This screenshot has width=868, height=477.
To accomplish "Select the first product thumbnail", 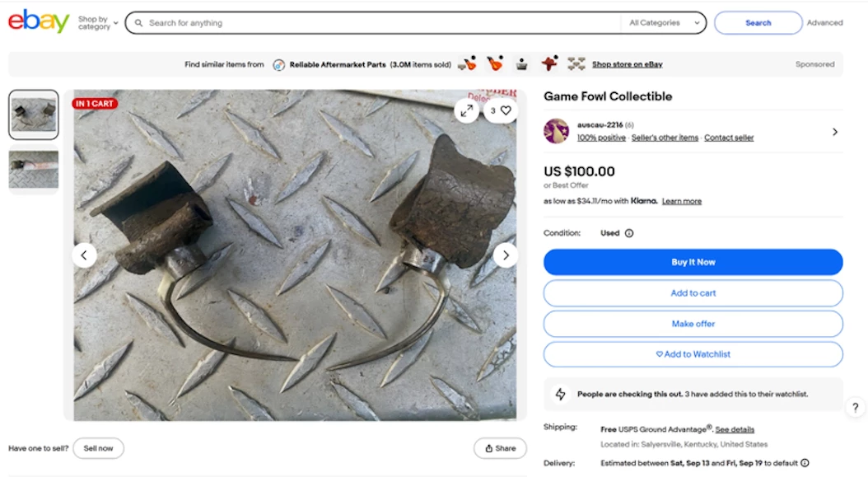I will (34, 115).
